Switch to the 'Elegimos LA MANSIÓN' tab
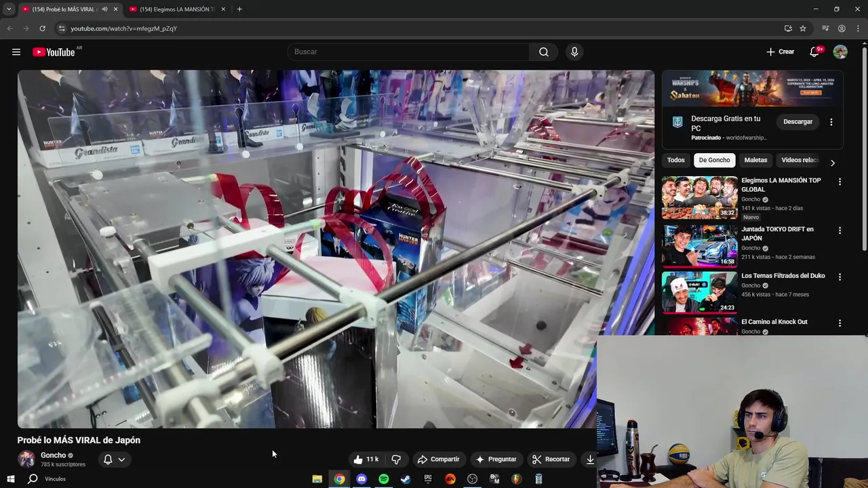Screen dimensions: 868x488 click(177, 9)
